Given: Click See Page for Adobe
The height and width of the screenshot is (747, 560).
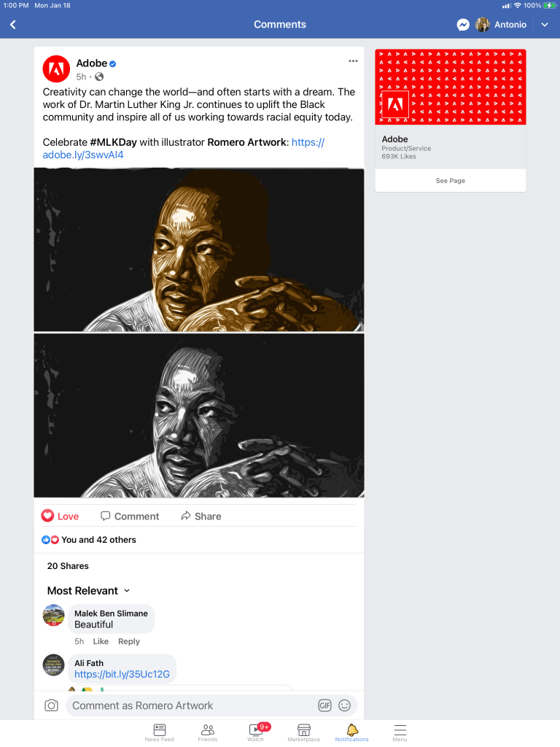Looking at the screenshot, I should (x=451, y=181).
